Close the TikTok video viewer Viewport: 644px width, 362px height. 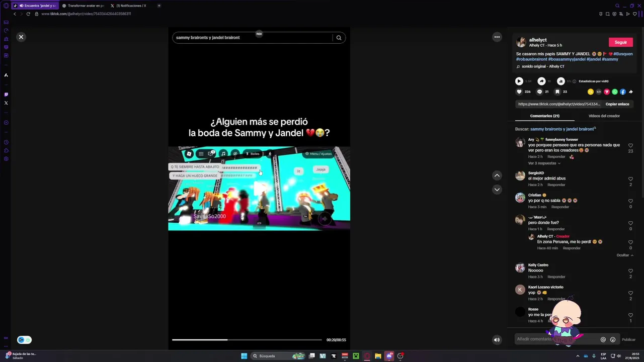pos(21,37)
